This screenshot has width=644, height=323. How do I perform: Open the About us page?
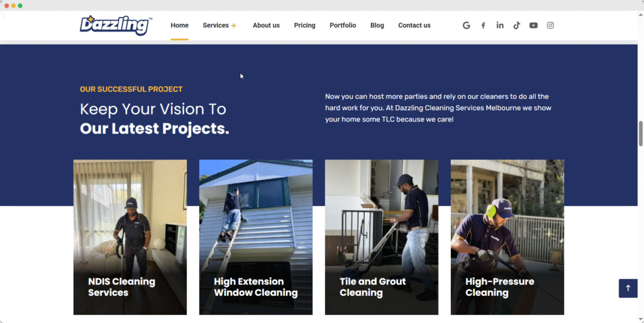tap(266, 25)
